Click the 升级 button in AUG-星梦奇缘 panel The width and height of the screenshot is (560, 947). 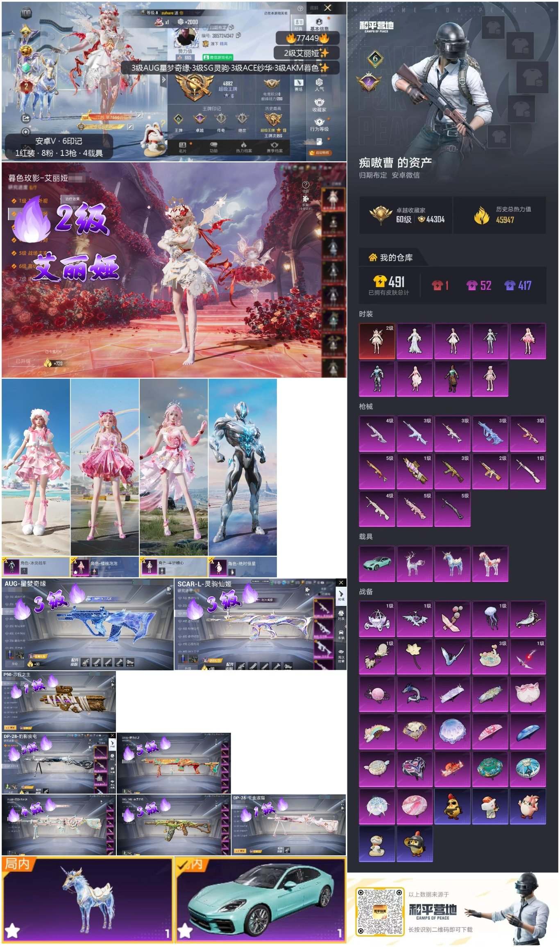click(x=15, y=664)
